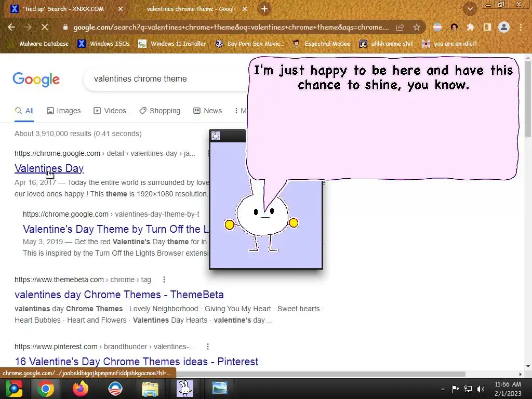This screenshot has height=399, width=532.
Task: Bookmark this page with the star icon
Action: (417, 27)
